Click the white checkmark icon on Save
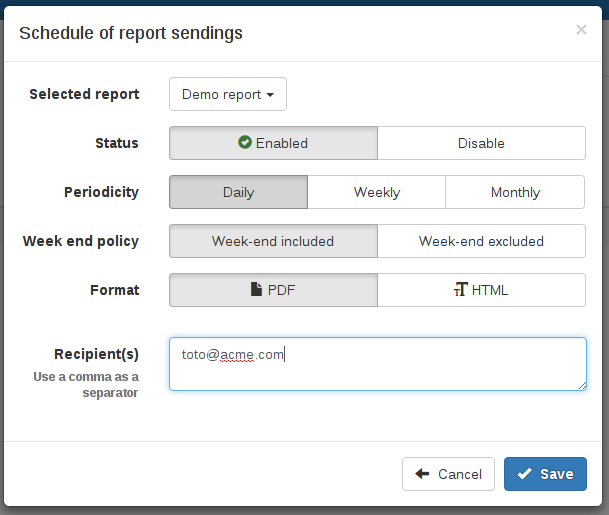This screenshot has width=609, height=515. pos(524,474)
